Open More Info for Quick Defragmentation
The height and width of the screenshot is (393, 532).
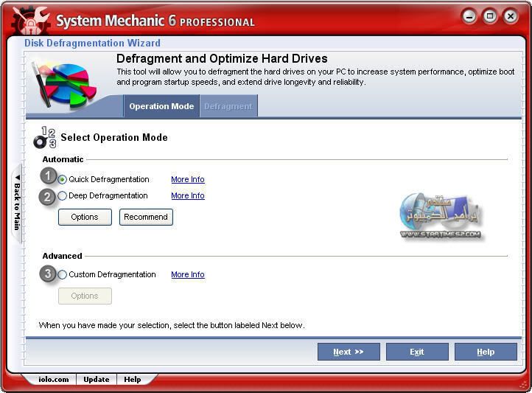[x=188, y=179]
